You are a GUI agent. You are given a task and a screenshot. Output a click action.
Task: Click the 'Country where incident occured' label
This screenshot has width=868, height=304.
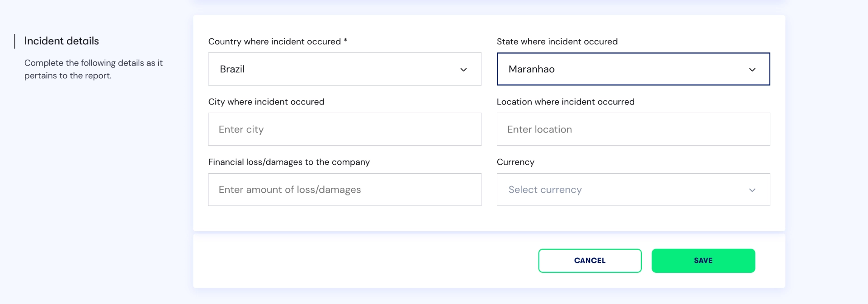pos(274,42)
